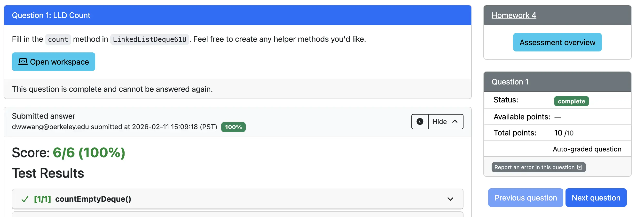
Task: Click the laptop icon on Open workspace
Action: [23, 62]
